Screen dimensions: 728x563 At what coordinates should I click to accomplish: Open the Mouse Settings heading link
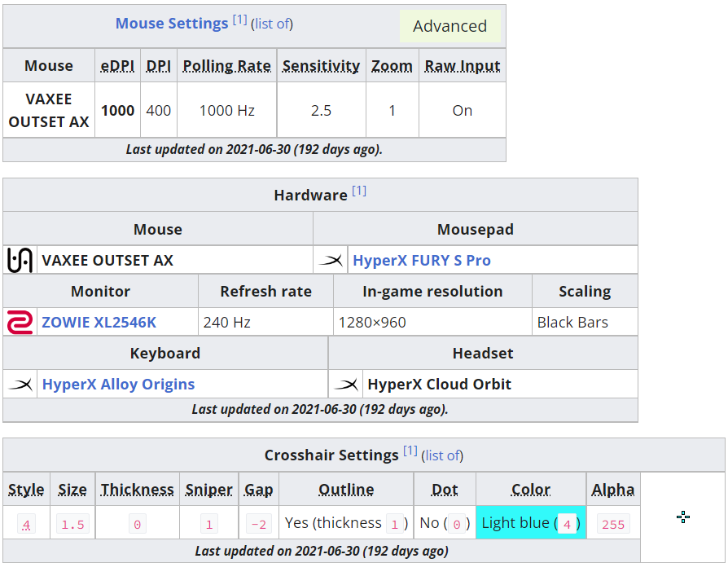coord(172,24)
